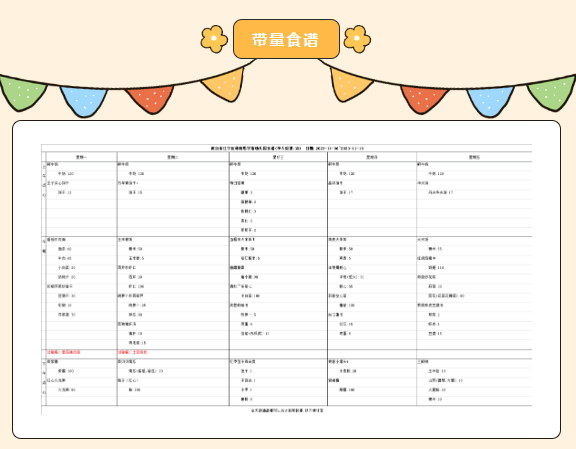Select the orange flag on the right garland
This screenshot has height=449, width=576.
pyautogui.click(x=350, y=85)
